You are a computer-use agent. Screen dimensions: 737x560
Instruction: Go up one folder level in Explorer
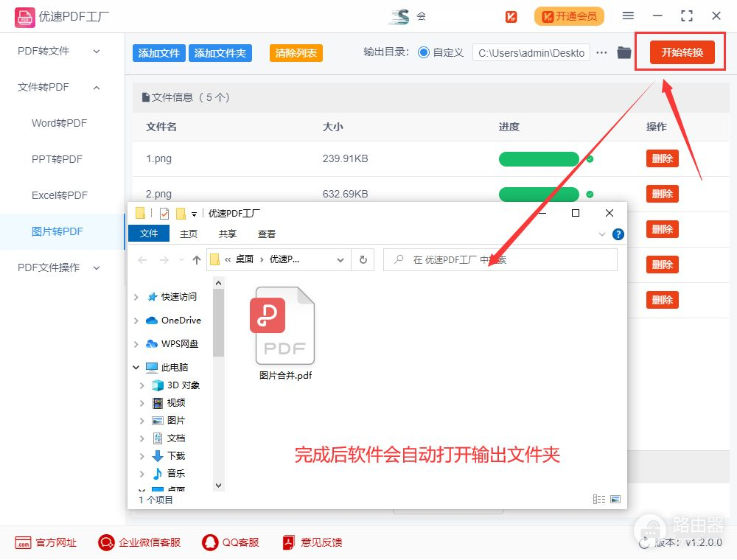[197, 260]
